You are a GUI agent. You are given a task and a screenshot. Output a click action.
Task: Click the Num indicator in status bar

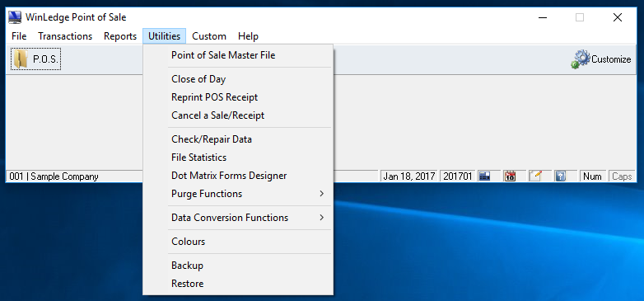click(x=592, y=176)
